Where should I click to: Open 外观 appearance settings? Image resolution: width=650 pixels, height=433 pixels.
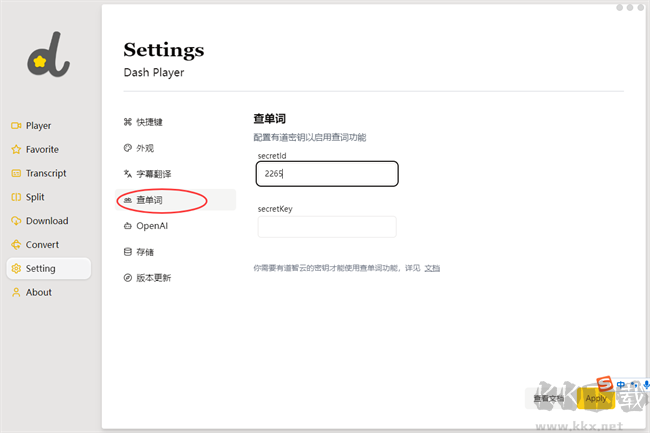click(175, 148)
